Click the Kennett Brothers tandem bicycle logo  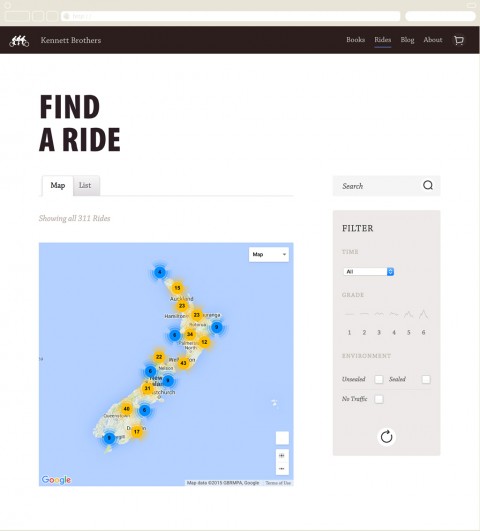(x=19, y=41)
